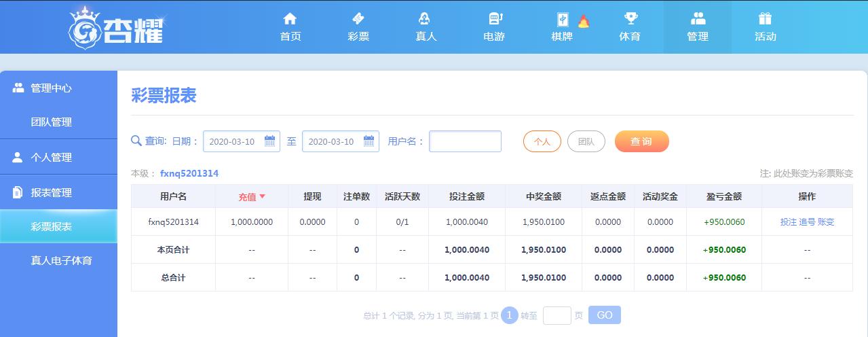Sort by 充值 using the red arrow
This screenshot has width=868, height=337.
[262, 196]
